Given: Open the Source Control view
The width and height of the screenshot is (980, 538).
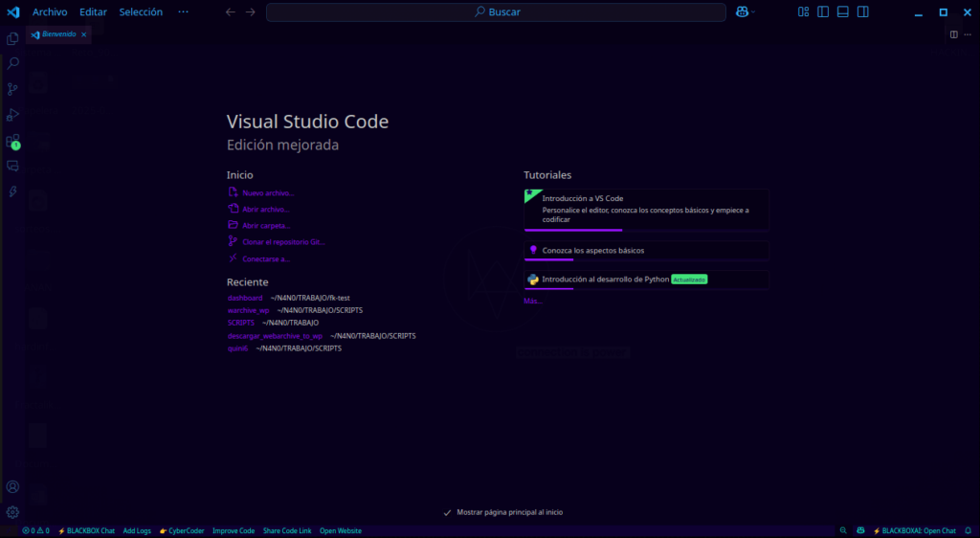Looking at the screenshot, I should (12, 89).
